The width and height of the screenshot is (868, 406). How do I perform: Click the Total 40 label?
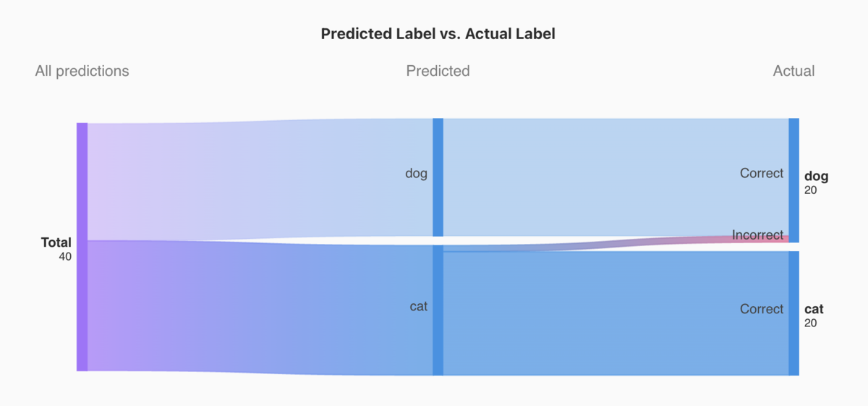pos(56,249)
